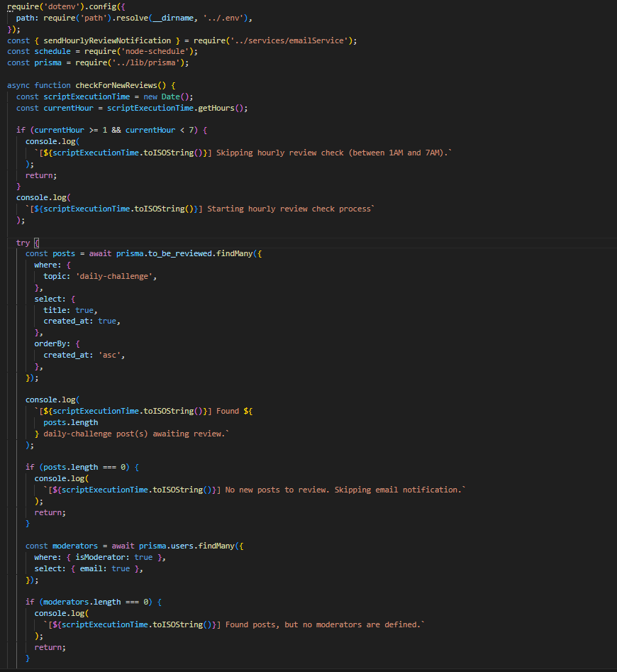Click 'title: true' in select block
This screenshot has height=672, width=617.
click(70, 310)
